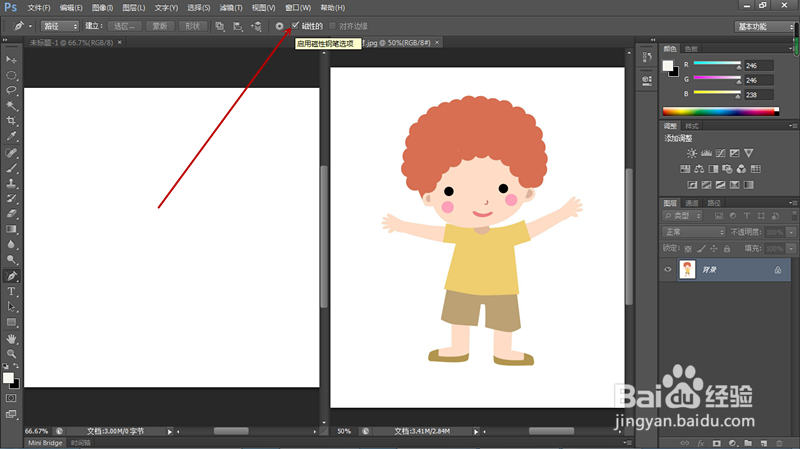Select the Clone Stamp tool

tap(11, 183)
